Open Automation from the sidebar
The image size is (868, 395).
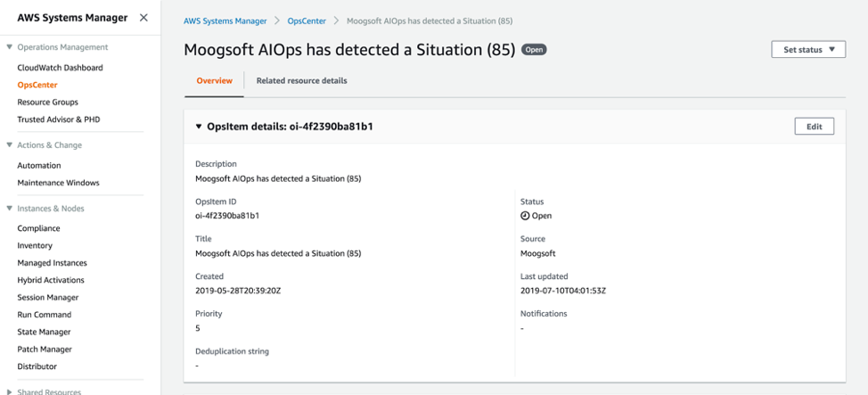coord(39,166)
